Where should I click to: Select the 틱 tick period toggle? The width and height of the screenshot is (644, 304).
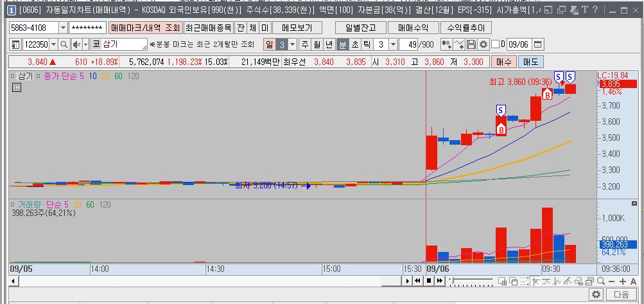pos(367,44)
